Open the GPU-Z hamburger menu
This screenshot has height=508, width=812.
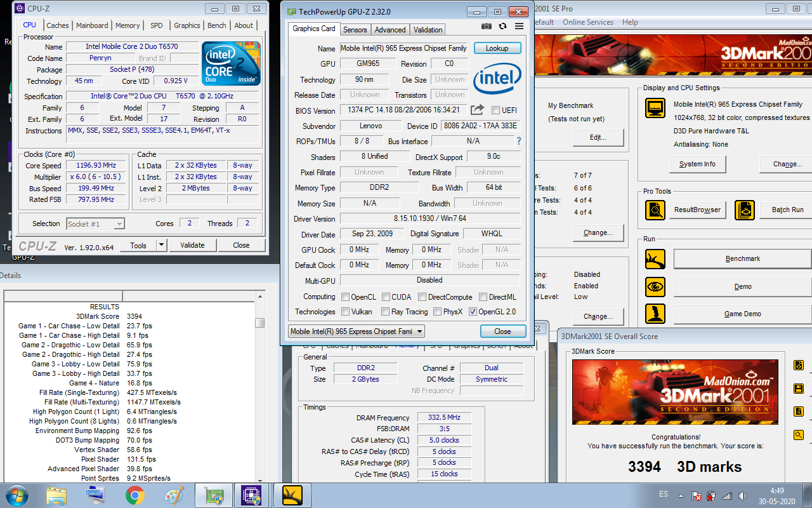(520, 27)
